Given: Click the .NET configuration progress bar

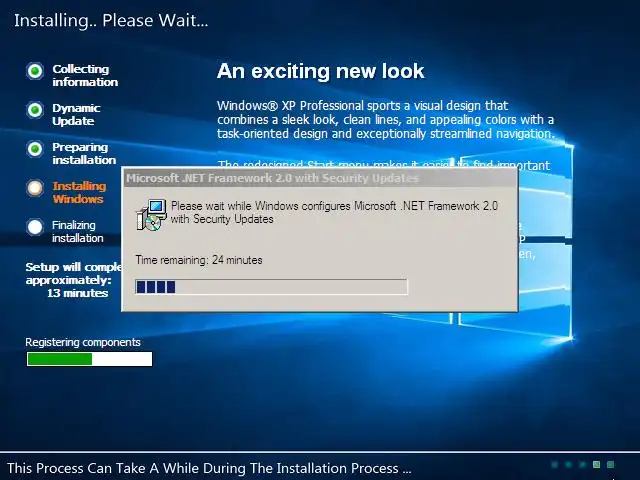Looking at the screenshot, I should click(x=271, y=287).
